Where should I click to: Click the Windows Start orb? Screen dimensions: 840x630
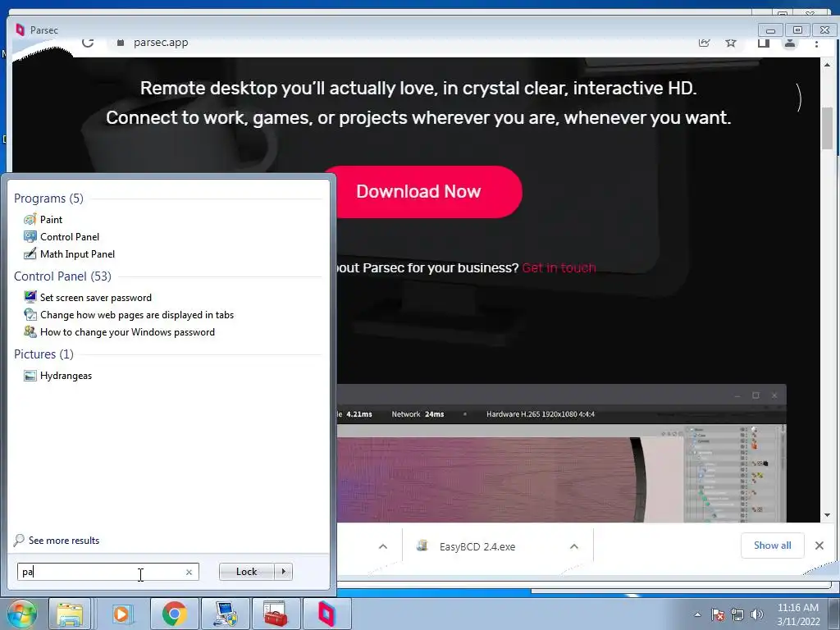point(21,614)
